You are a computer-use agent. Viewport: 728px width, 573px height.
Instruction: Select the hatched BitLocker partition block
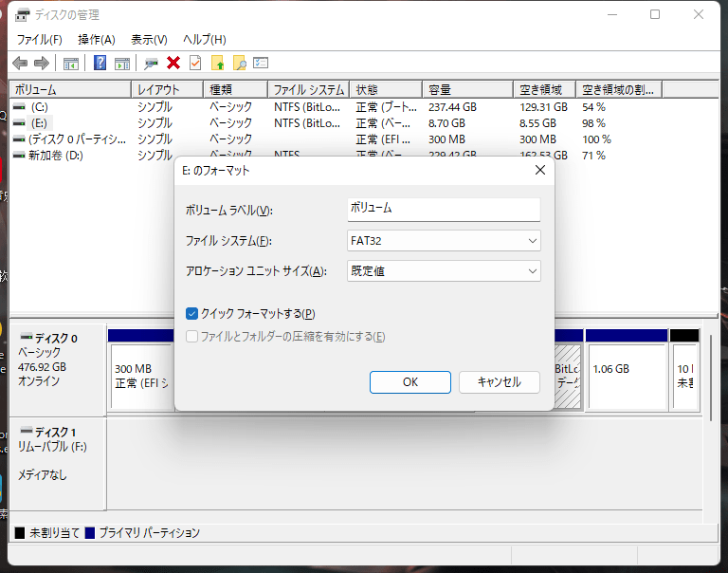(x=568, y=376)
